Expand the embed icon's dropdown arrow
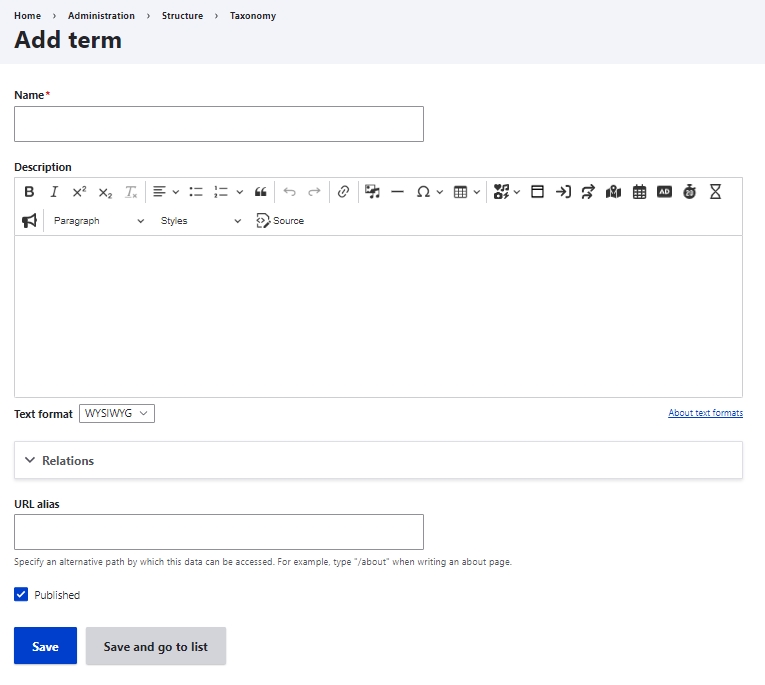This screenshot has height=685, width=765. [x=517, y=192]
